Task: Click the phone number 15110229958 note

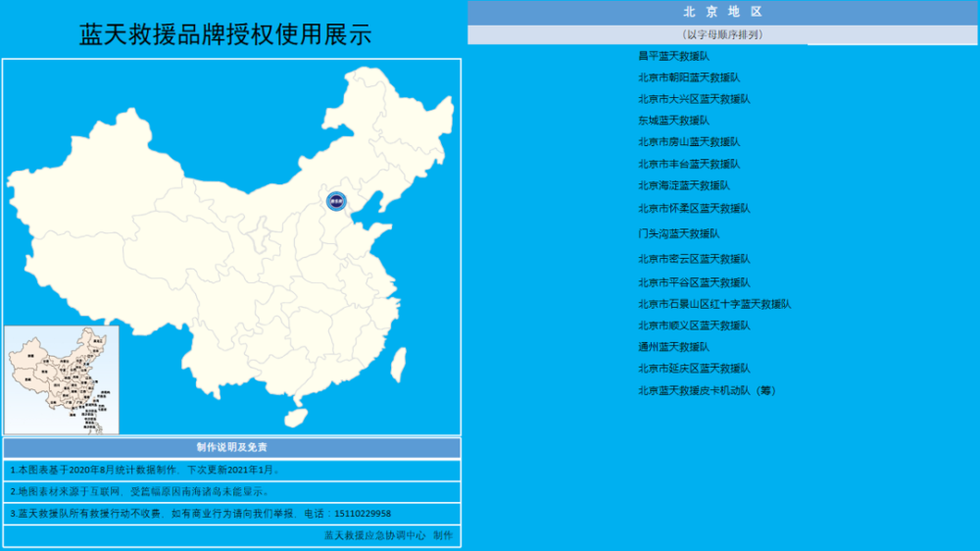Action: 232,514
